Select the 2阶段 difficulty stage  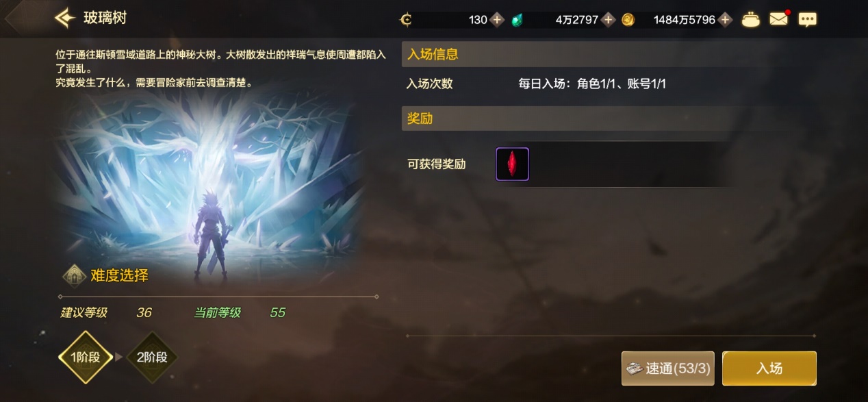(152, 357)
